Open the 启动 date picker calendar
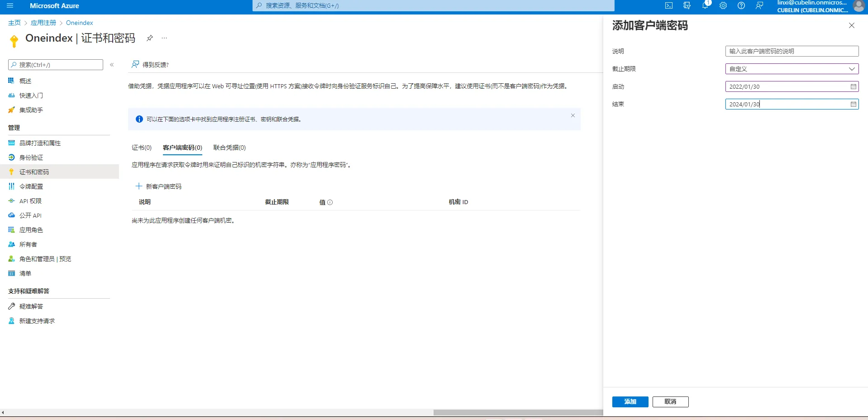This screenshot has width=868, height=420. (854, 86)
